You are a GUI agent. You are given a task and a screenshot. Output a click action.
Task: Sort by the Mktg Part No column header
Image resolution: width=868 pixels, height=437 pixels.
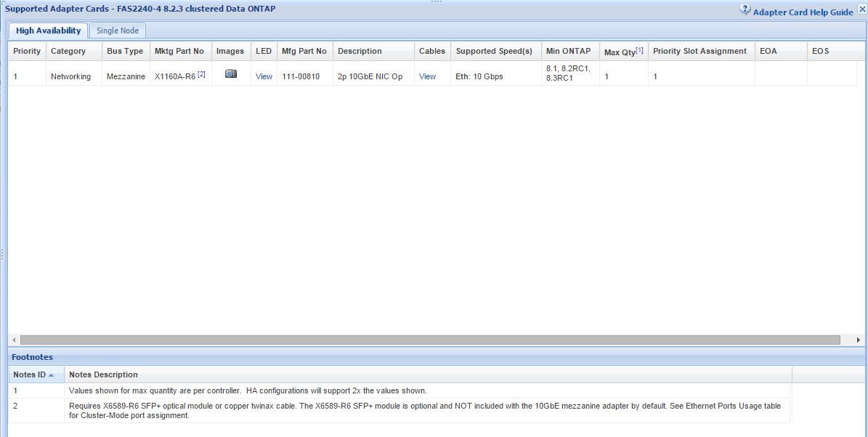(179, 51)
